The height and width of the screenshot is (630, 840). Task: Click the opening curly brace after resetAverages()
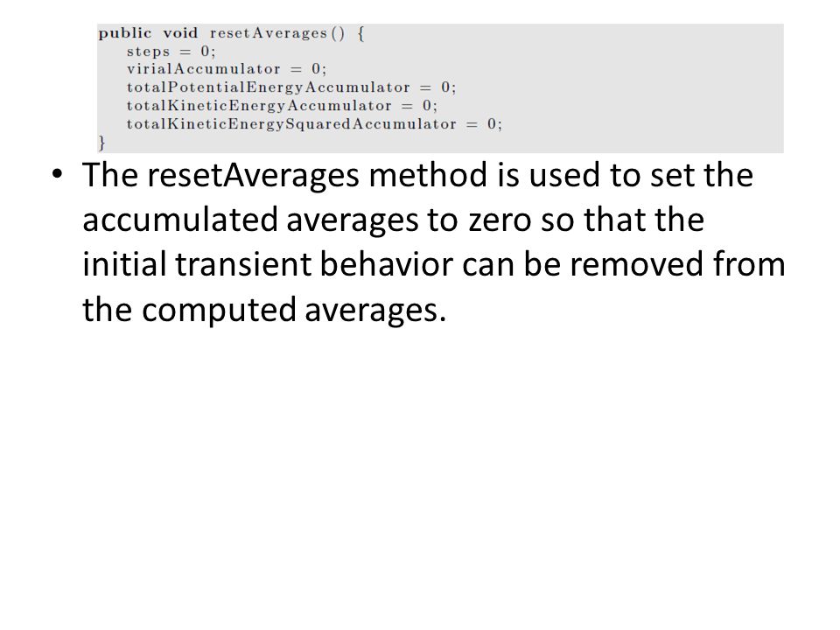(x=360, y=34)
